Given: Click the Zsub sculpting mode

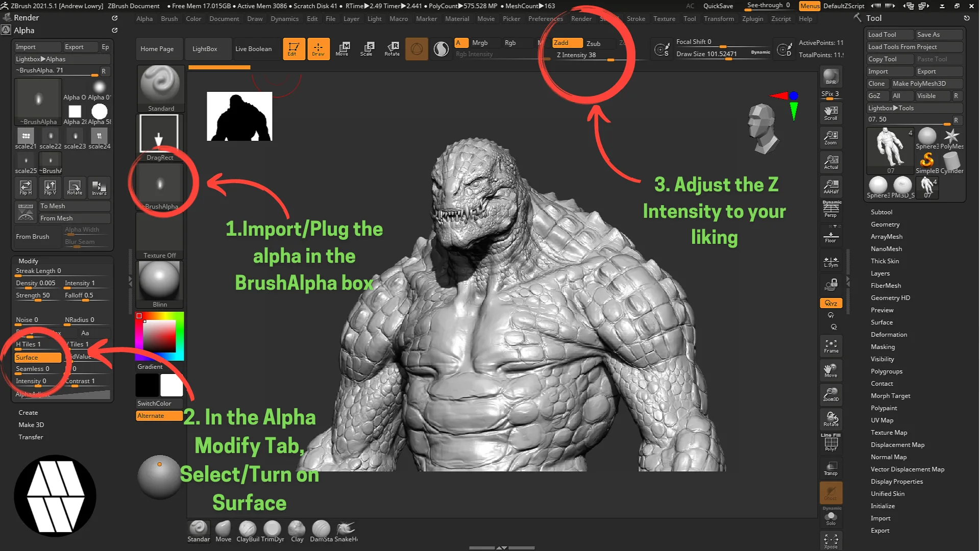Looking at the screenshot, I should [593, 42].
